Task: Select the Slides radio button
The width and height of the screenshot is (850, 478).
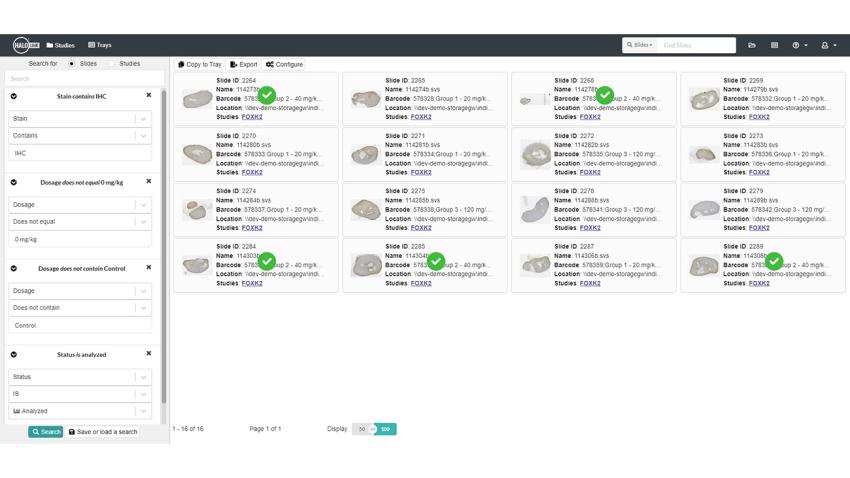Action: 72,64
